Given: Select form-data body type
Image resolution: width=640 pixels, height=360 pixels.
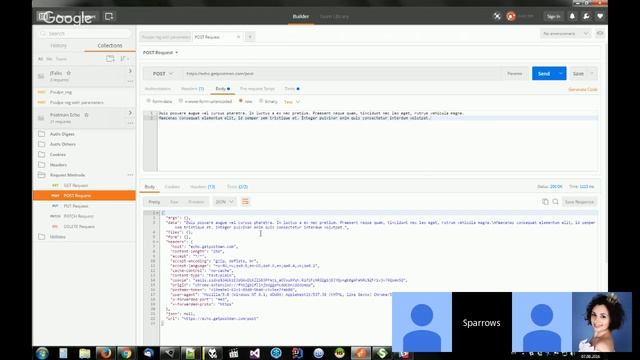Looking at the screenshot, I should pyautogui.click(x=159, y=101).
